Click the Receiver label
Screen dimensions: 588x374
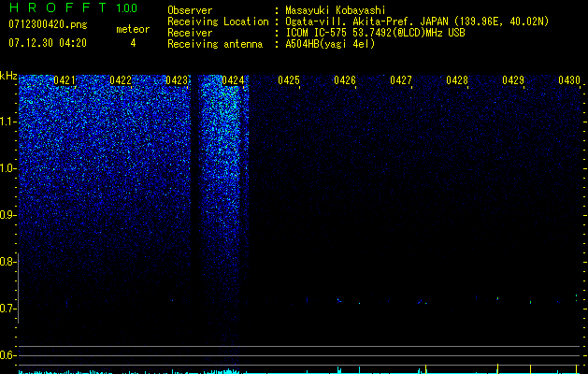point(190,33)
